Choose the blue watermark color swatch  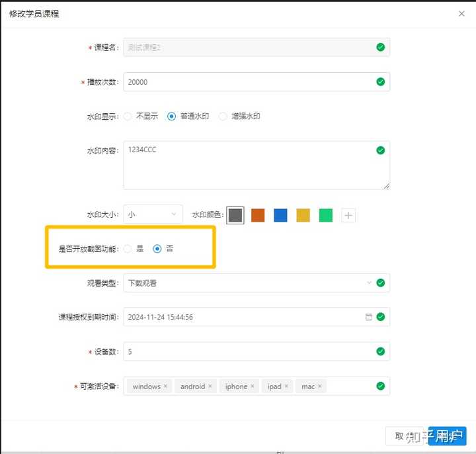click(x=280, y=215)
